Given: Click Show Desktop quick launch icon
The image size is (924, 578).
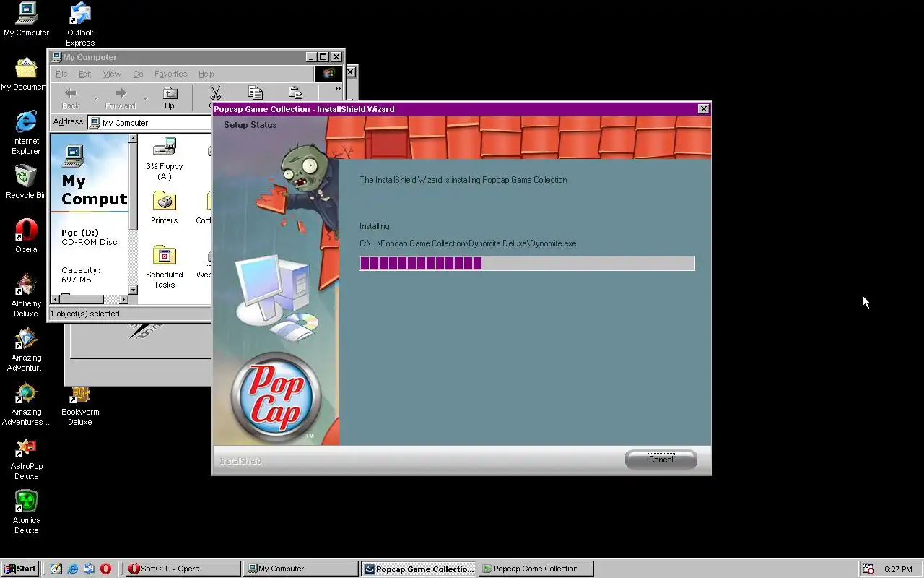Looking at the screenshot, I should pos(56,569).
